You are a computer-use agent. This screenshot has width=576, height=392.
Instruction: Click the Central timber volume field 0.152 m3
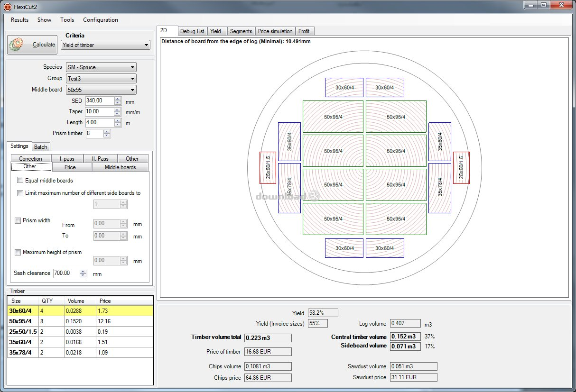pos(405,337)
